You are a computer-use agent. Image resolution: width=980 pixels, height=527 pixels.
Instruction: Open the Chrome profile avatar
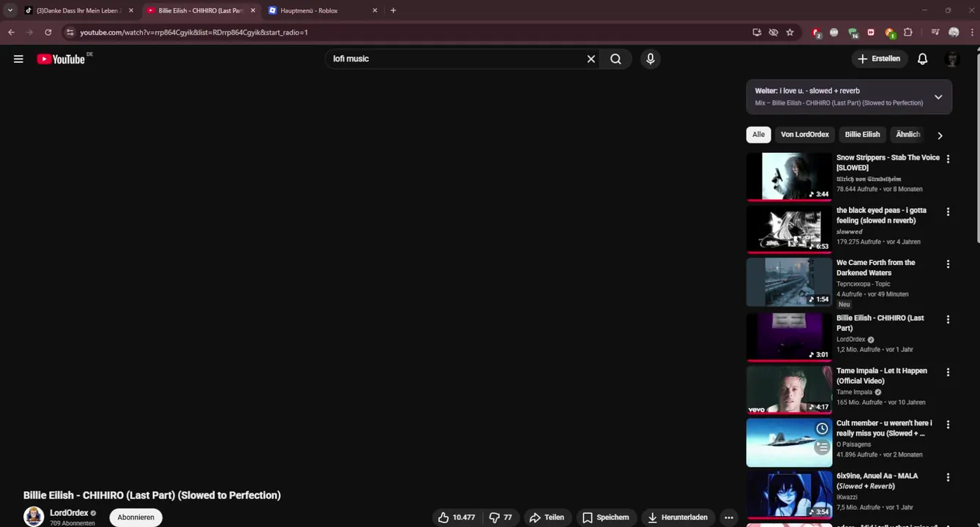(954, 32)
